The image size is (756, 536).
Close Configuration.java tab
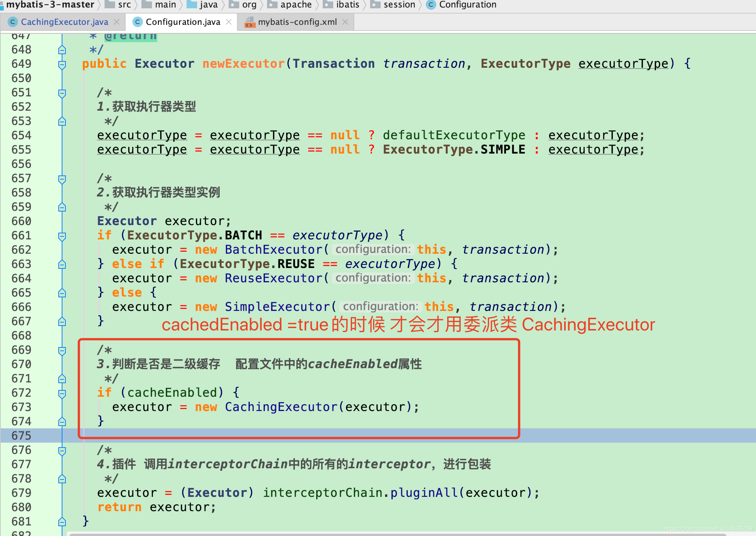229,22
